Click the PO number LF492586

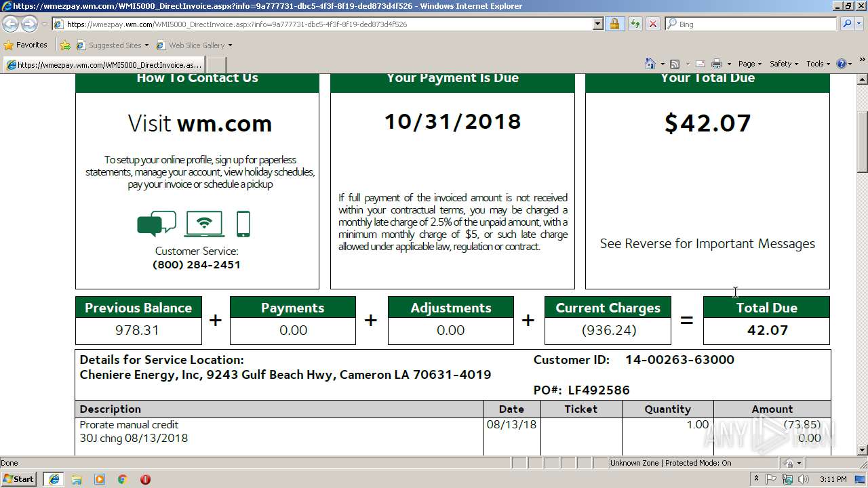[x=599, y=390]
